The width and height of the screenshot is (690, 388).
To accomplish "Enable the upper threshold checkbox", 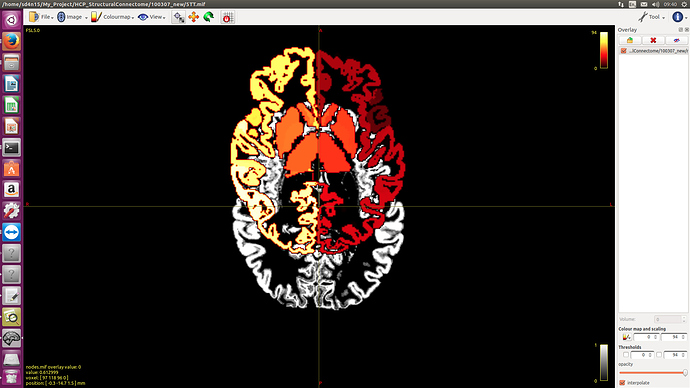I will [659, 355].
